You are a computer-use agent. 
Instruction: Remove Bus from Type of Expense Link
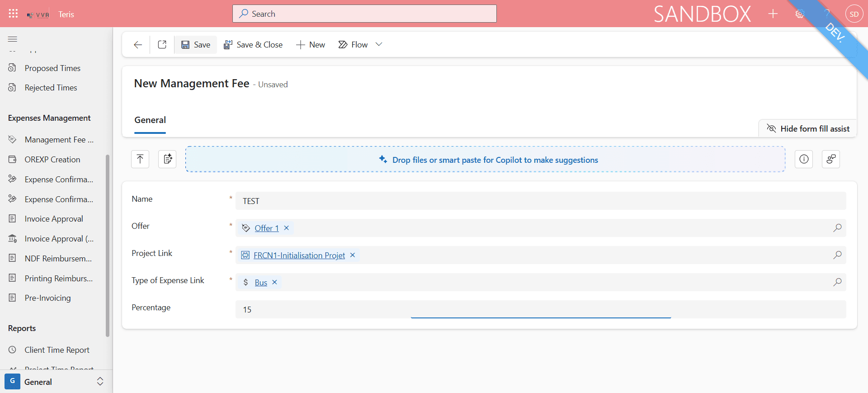[x=274, y=282]
